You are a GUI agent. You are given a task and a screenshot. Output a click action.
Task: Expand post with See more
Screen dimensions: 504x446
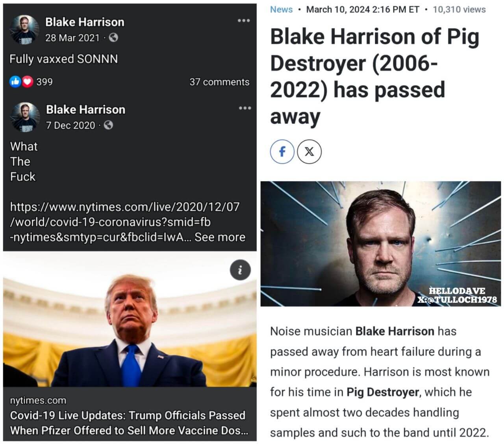pos(220,237)
